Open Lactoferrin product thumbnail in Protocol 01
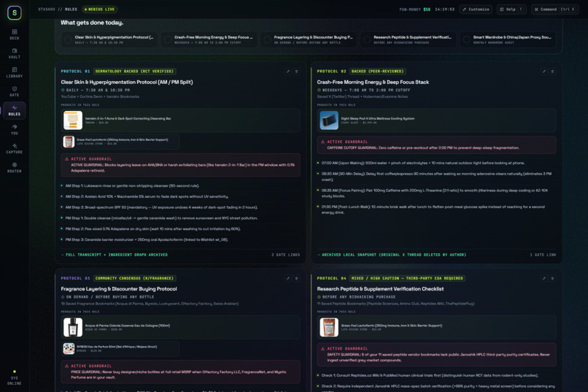Viewport: 588px width, 392px height. click(x=69, y=142)
